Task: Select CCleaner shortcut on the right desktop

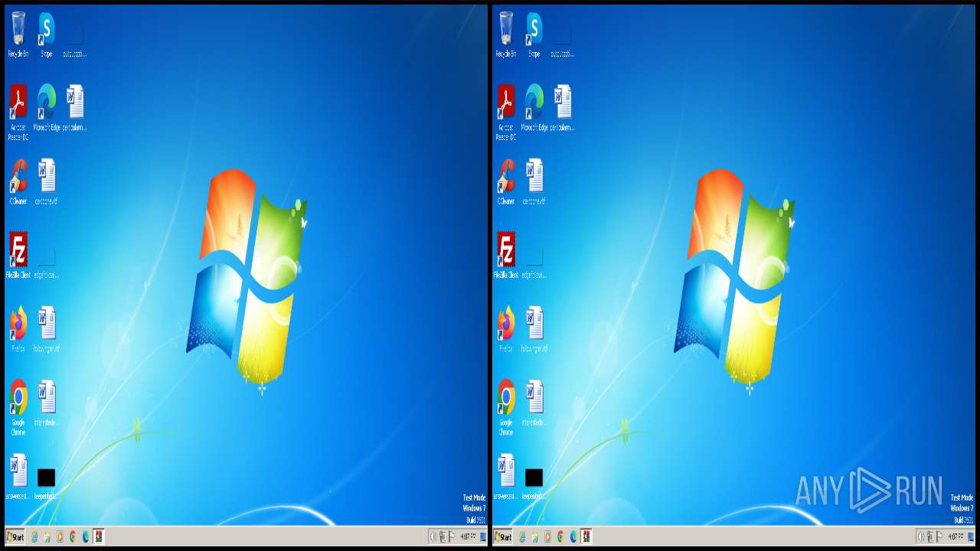Action: coord(506,182)
